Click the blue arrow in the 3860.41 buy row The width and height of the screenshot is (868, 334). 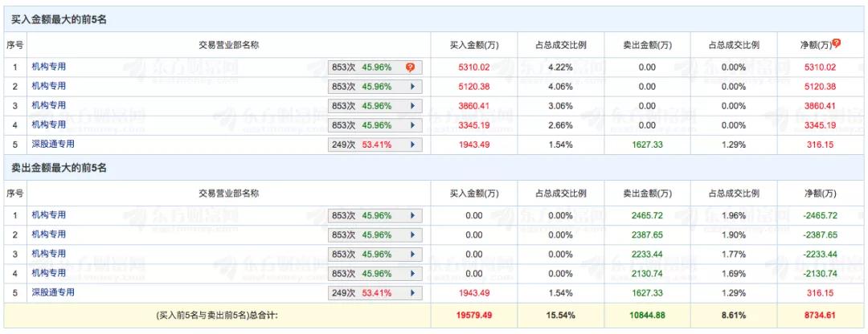point(412,105)
